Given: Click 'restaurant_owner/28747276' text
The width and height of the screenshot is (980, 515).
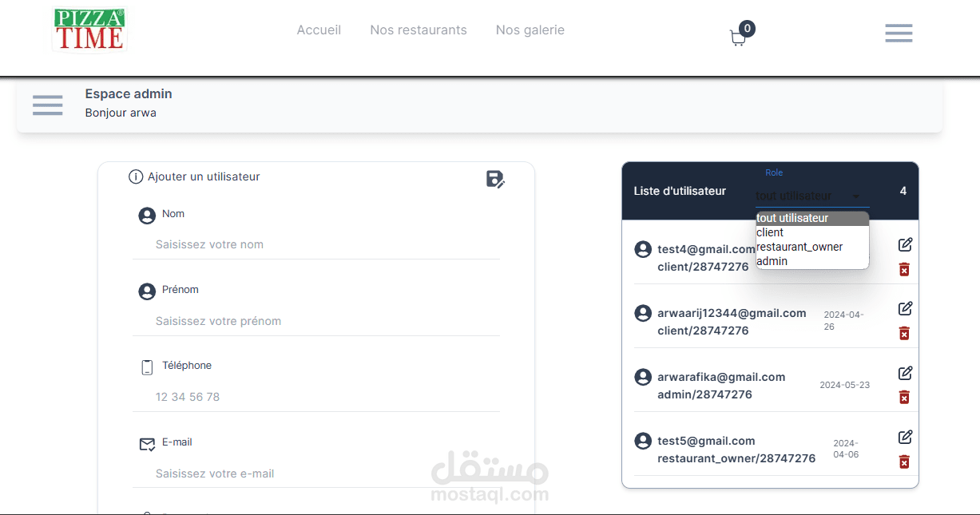Looking at the screenshot, I should [x=736, y=458].
